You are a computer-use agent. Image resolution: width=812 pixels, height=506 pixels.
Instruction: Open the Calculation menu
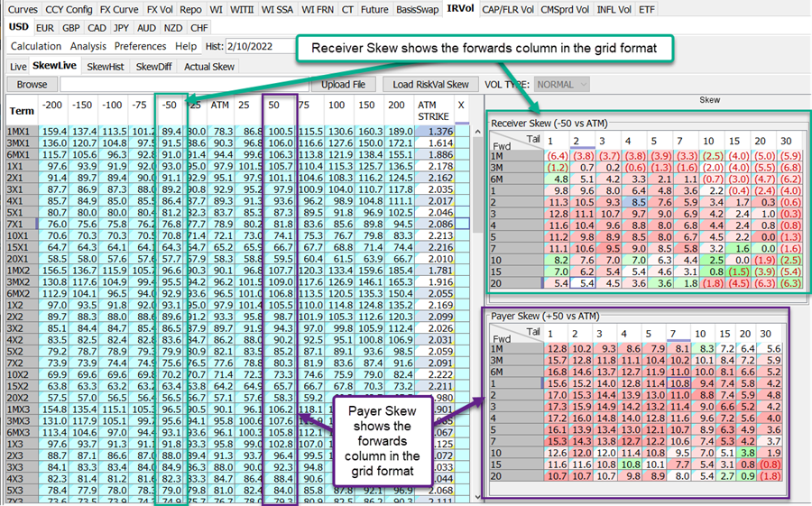tap(36, 46)
